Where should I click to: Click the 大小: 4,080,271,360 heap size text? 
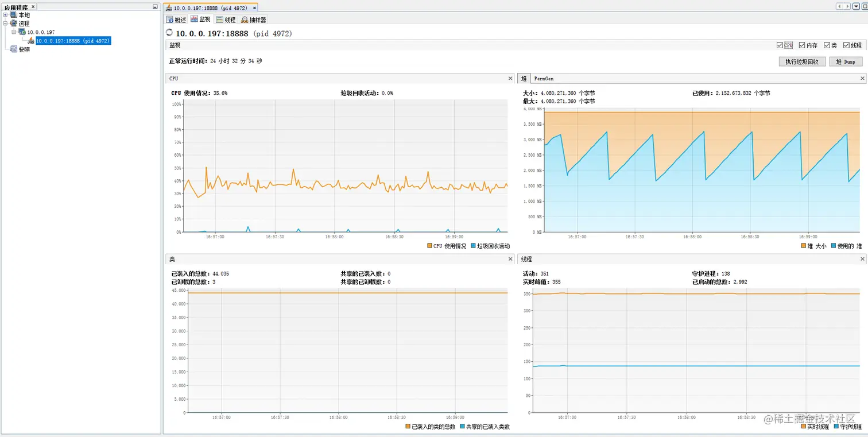click(x=559, y=92)
